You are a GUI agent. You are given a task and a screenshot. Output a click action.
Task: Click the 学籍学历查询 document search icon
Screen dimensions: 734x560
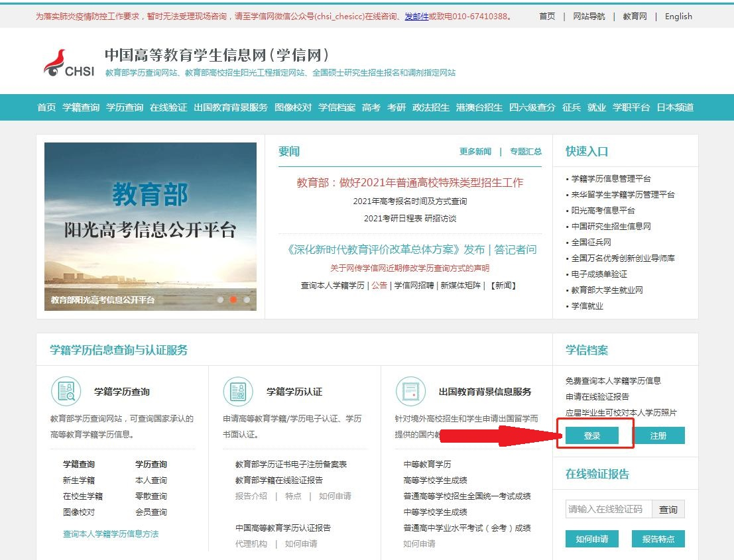[66, 391]
